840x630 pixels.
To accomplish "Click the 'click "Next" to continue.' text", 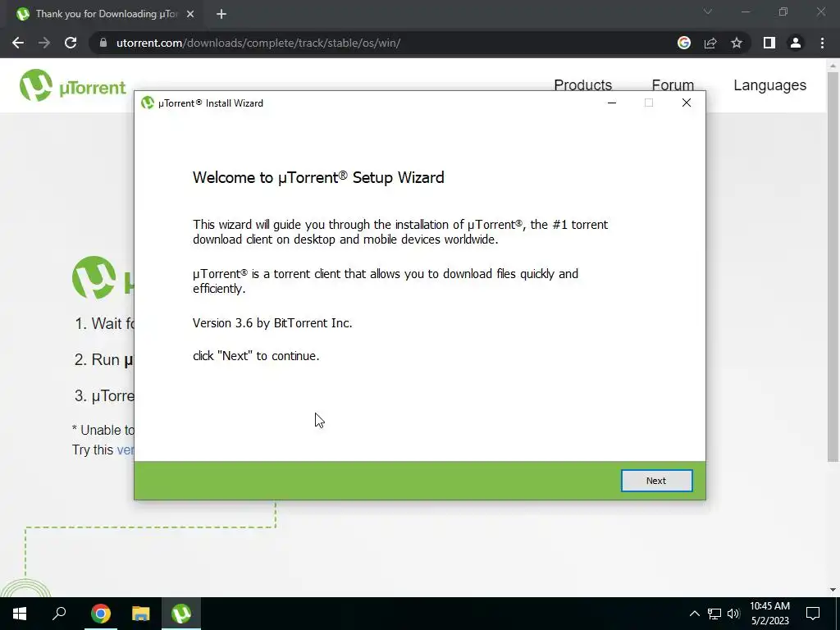I will click(256, 356).
